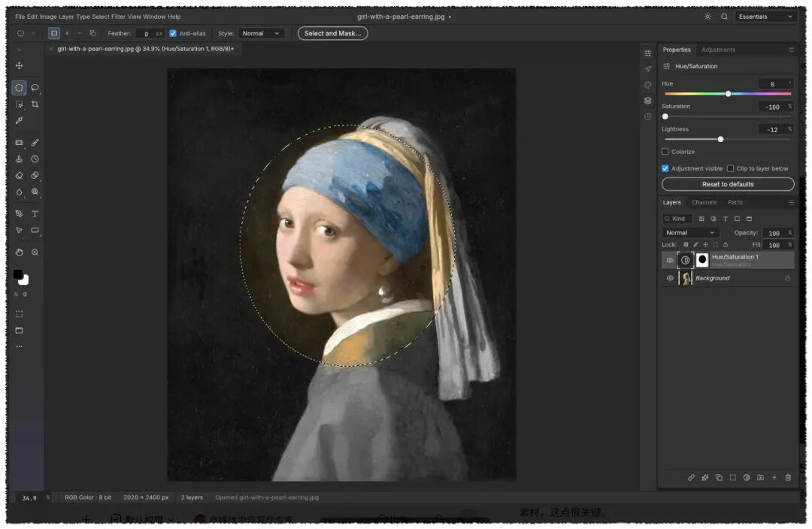Open the Kind layer filter dropdown
The height and width of the screenshot is (529, 812).
tap(677, 219)
